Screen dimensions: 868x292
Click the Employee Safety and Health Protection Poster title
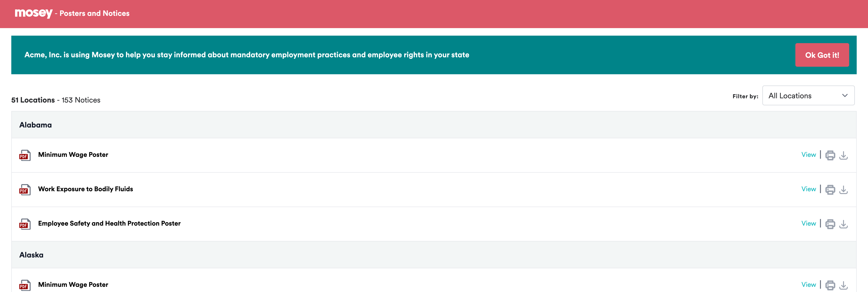click(109, 224)
